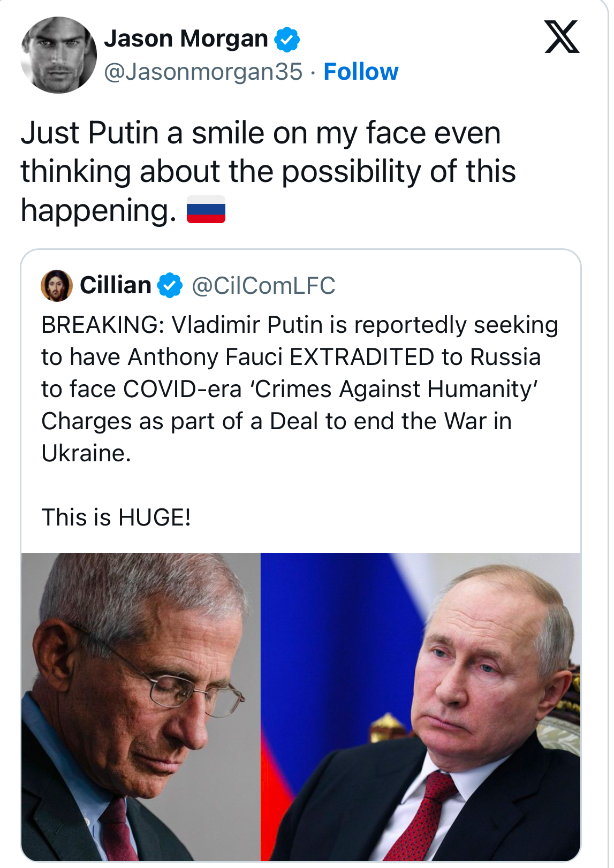Open the right photo with flag background

pyautogui.click(x=420, y=706)
